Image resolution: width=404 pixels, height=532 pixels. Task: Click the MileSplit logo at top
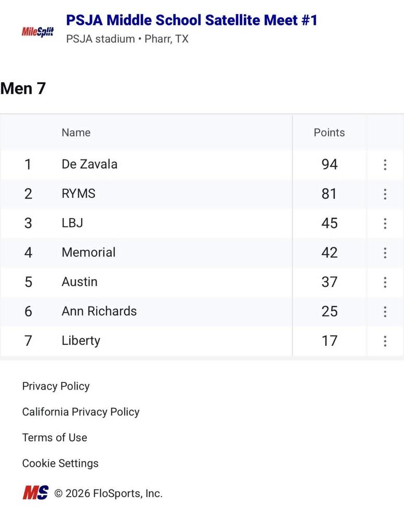point(37,31)
